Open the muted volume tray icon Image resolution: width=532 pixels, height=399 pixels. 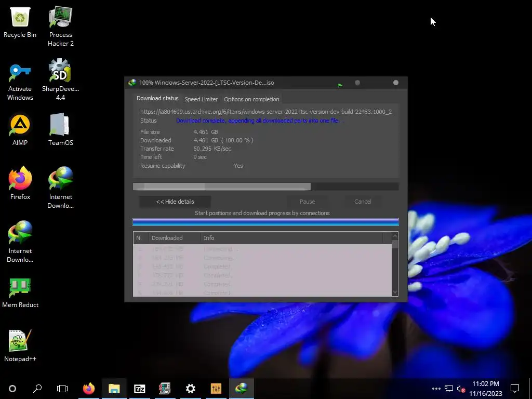click(x=461, y=389)
